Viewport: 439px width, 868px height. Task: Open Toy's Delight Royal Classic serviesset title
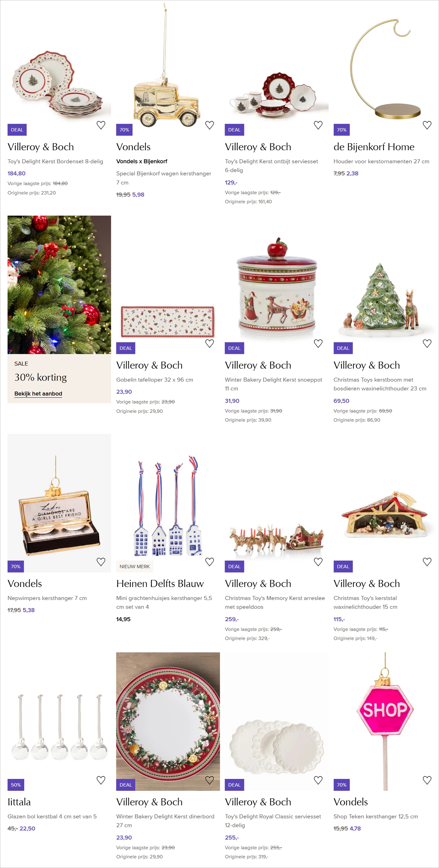coord(273,821)
